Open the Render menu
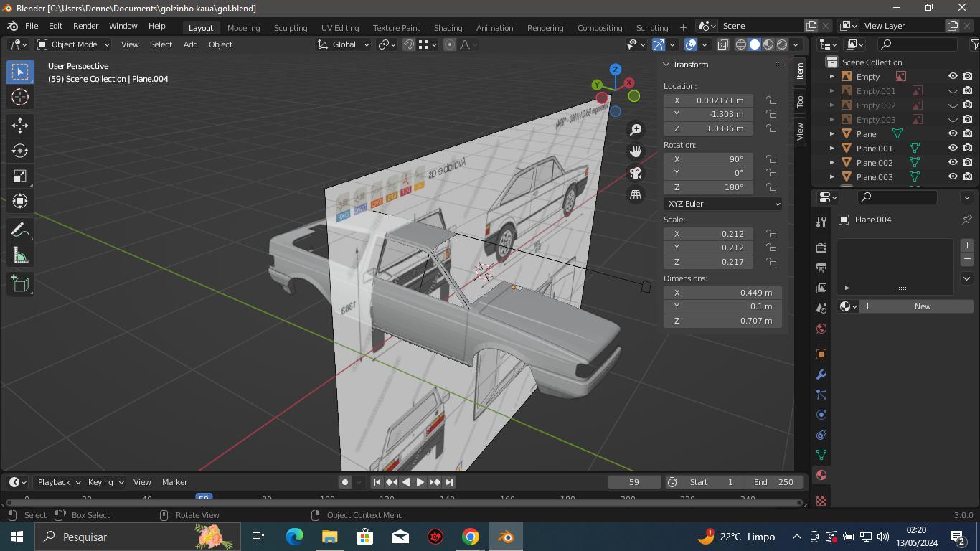The width and height of the screenshot is (980, 551). pos(86,26)
